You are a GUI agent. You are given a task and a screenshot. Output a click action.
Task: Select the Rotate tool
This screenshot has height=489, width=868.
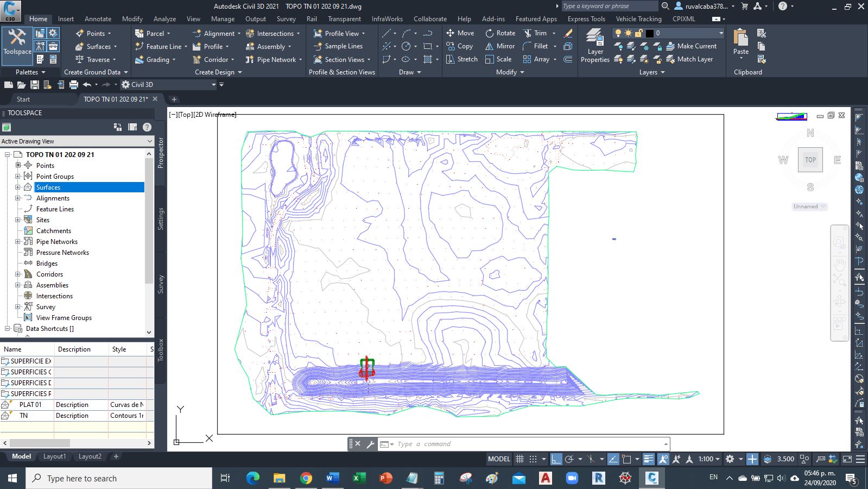tap(500, 33)
